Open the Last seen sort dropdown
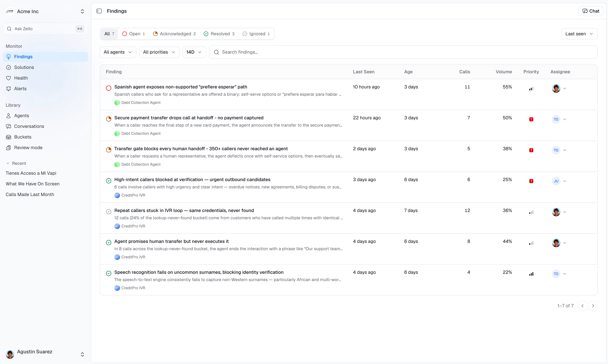Viewport: 608px width, 364px height. pos(579,34)
